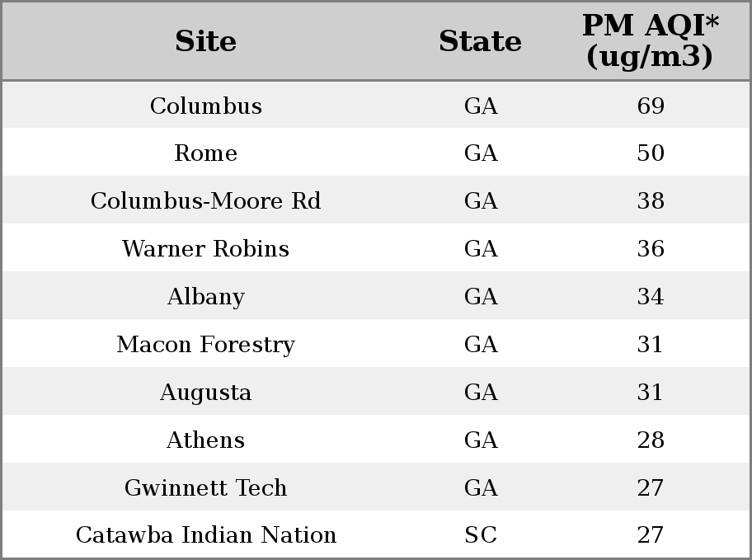752x560 pixels.
Task: Click the AQI value 36
Action: [651, 248]
